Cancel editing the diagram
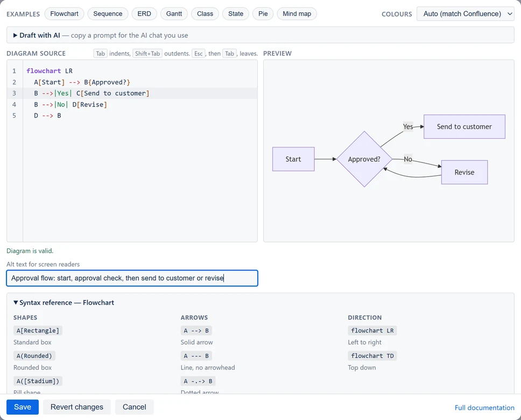 134,407
